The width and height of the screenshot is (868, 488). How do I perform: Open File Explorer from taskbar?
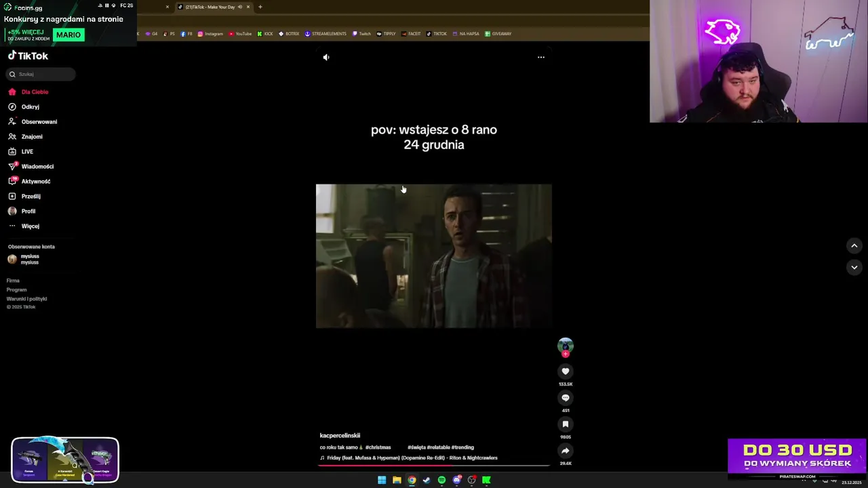click(x=397, y=480)
